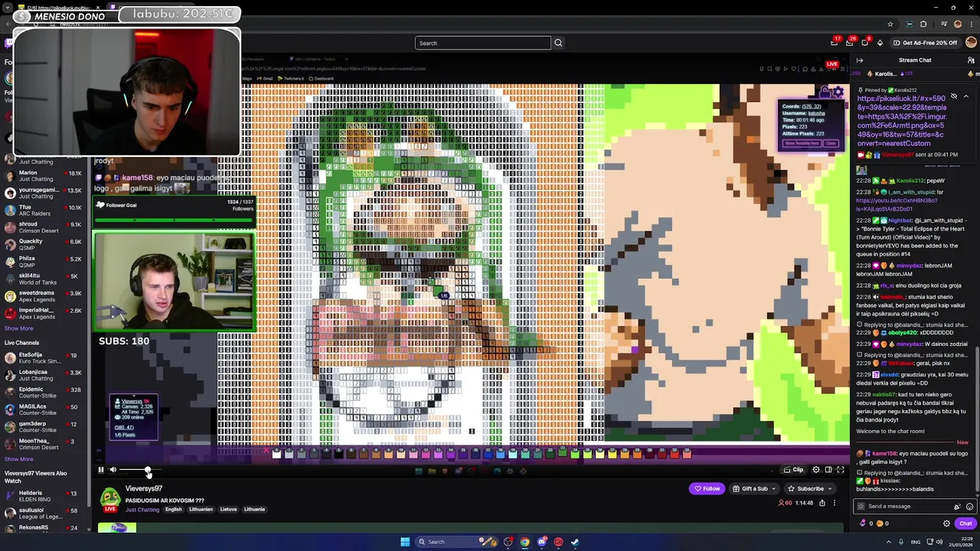980x551 pixels.
Task: Open Discord from the Windows taskbar
Action: (x=541, y=542)
